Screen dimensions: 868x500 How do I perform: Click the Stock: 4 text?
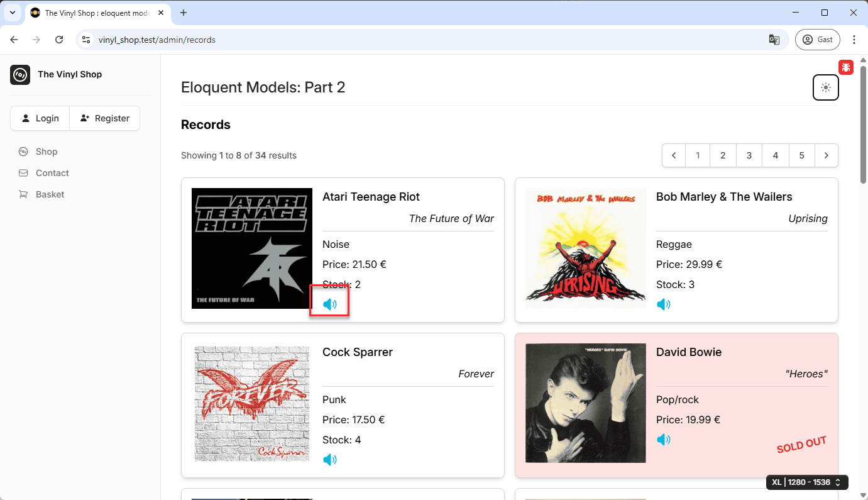[x=341, y=440]
